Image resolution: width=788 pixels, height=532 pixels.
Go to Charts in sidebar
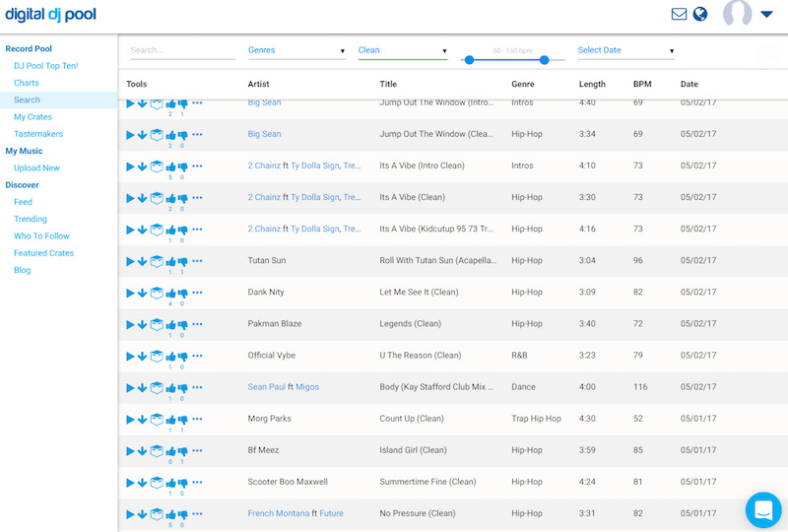click(x=27, y=83)
